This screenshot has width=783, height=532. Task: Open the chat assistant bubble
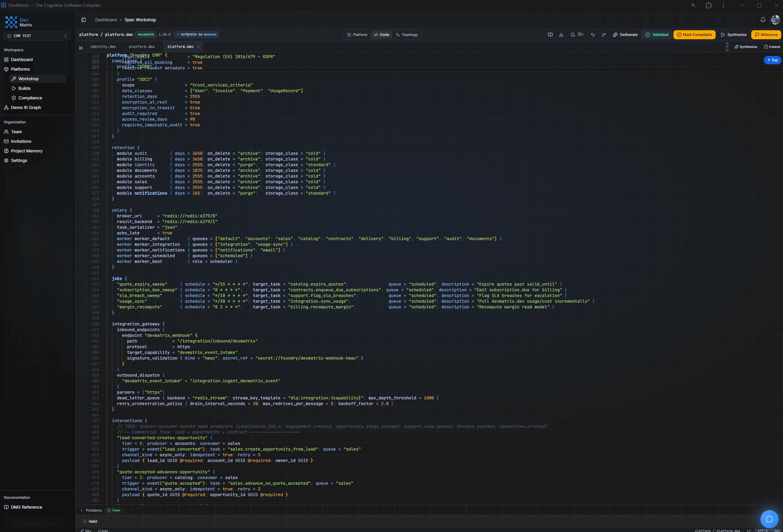769,519
